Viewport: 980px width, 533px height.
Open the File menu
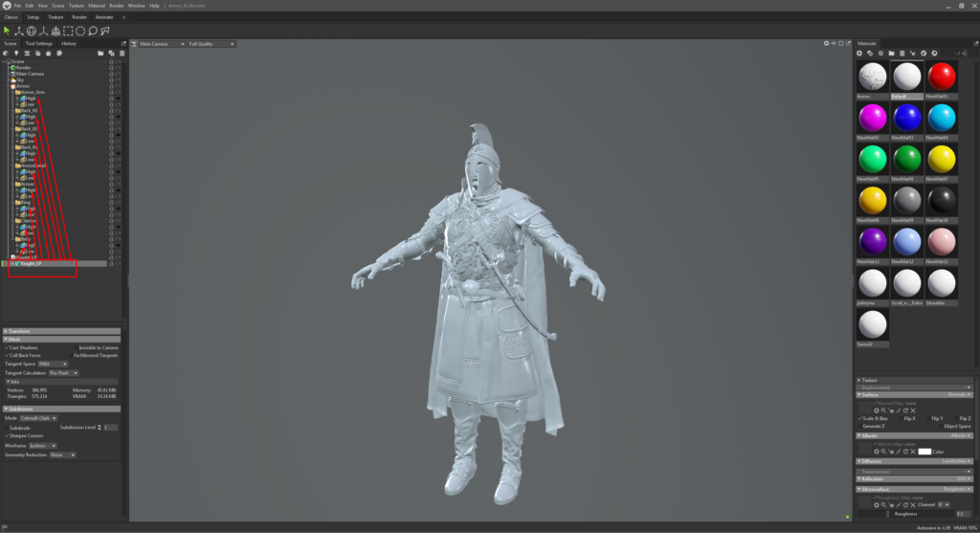(x=17, y=6)
